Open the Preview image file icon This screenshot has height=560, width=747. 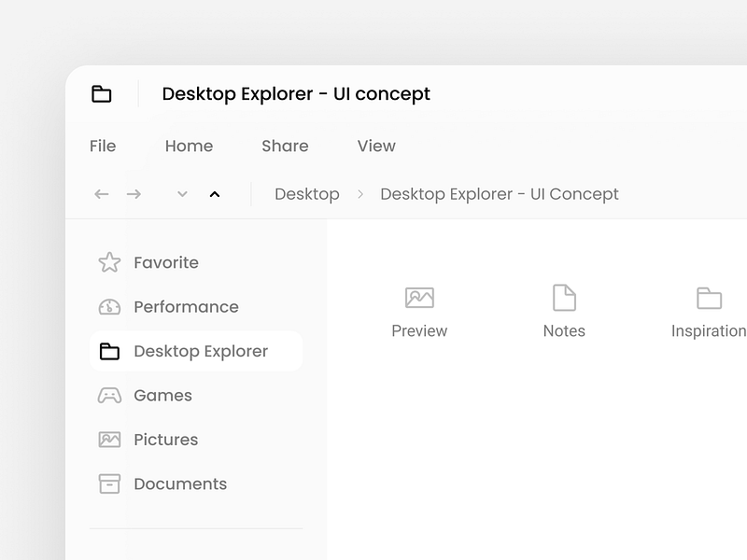(x=419, y=296)
